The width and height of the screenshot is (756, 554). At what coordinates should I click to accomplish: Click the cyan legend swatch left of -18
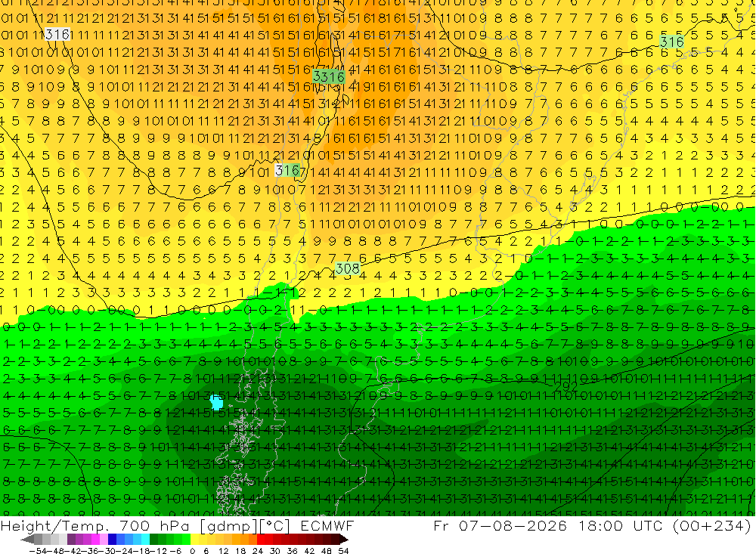tap(145, 540)
